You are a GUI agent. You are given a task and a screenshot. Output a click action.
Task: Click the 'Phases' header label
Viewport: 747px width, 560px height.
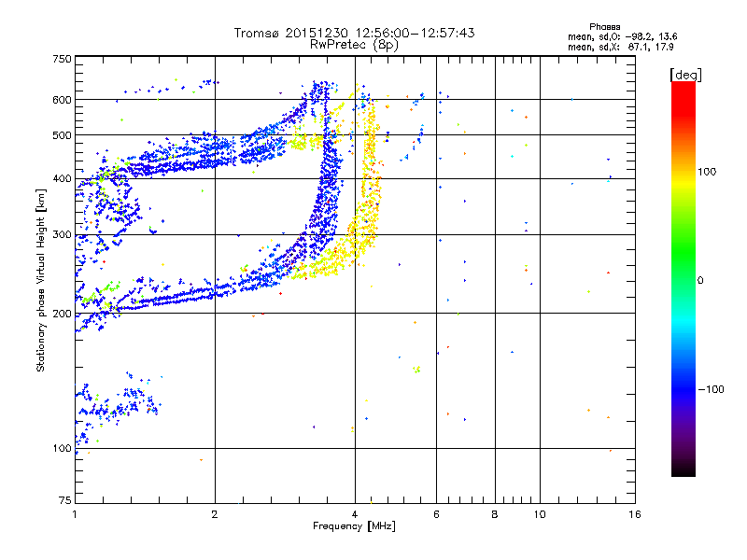pos(604,27)
